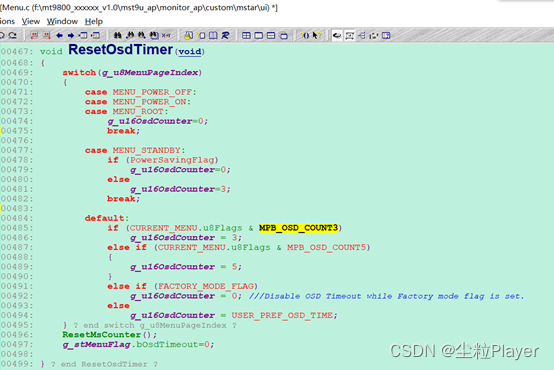Click USER_PREF_OSD_TIME on line 494
This screenshot has width=554, height=370.
[282, 315]
